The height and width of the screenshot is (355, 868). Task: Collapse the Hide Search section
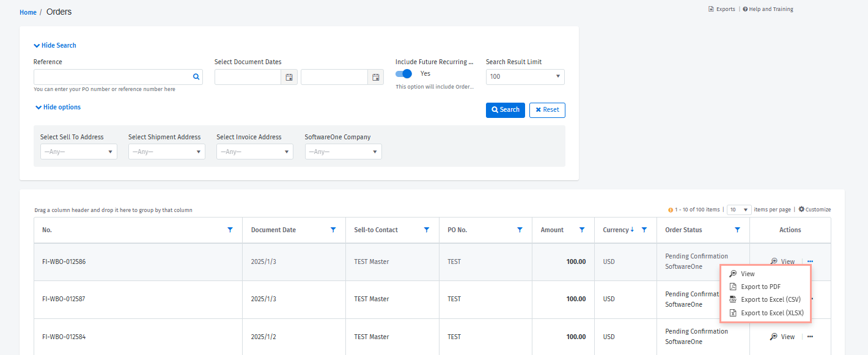(x=55, y=45)
